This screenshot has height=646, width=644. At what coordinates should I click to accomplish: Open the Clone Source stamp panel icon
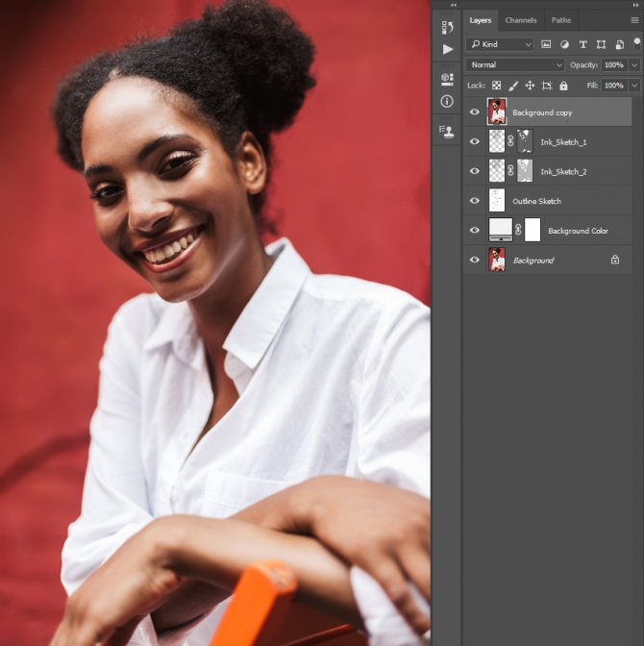(x=447, y=131)
